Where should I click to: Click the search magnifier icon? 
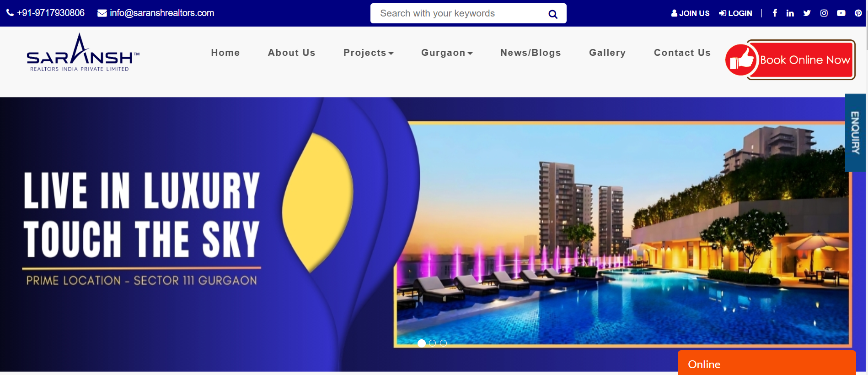pyautogui.click(x=553, y=14)
